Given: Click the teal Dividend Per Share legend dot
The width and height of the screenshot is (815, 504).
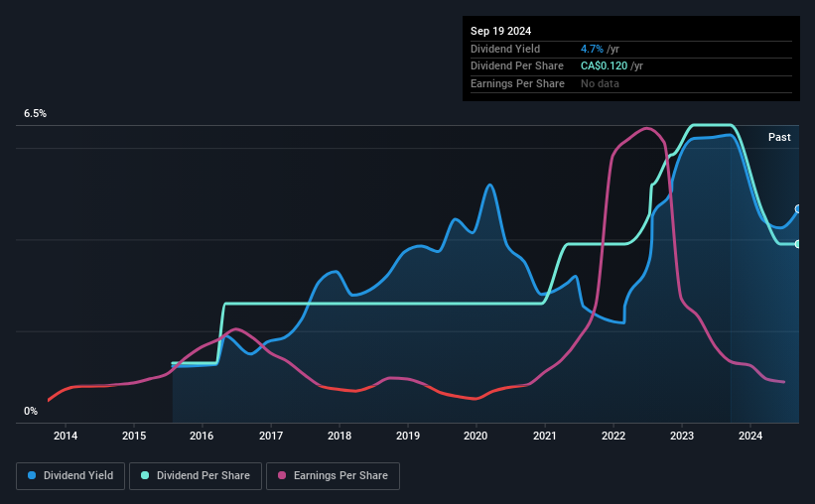Looking at the screenshot, I should pos(145,475).
